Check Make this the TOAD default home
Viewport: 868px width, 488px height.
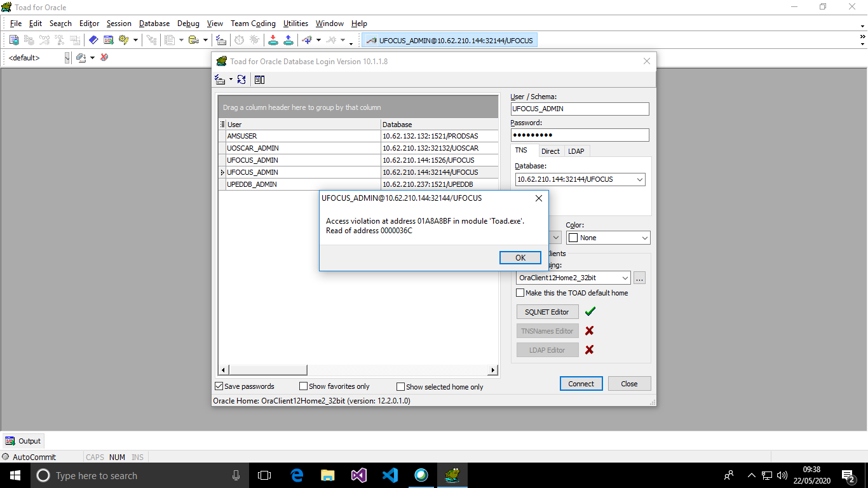(520, 293)
